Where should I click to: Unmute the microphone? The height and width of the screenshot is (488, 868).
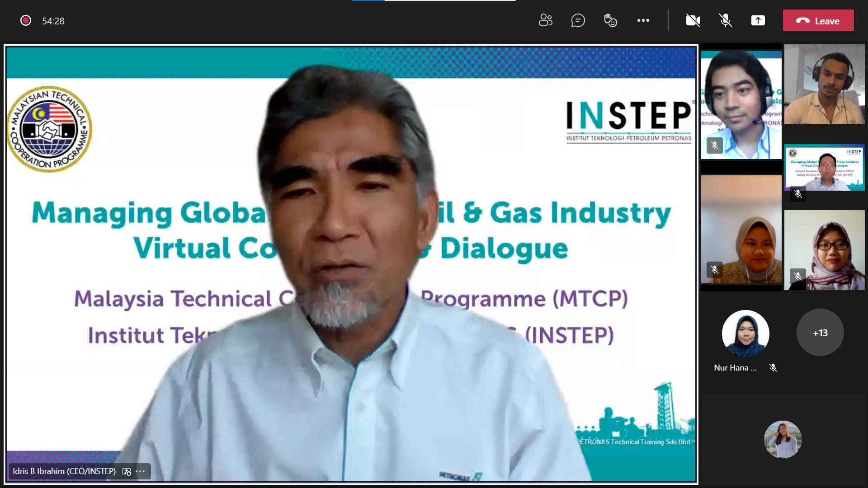726,20
